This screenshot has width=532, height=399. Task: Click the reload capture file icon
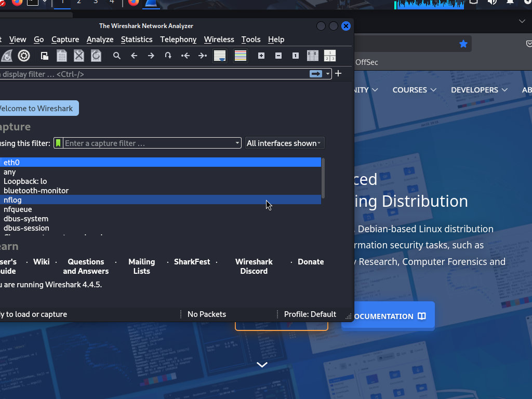click(96, 56)
